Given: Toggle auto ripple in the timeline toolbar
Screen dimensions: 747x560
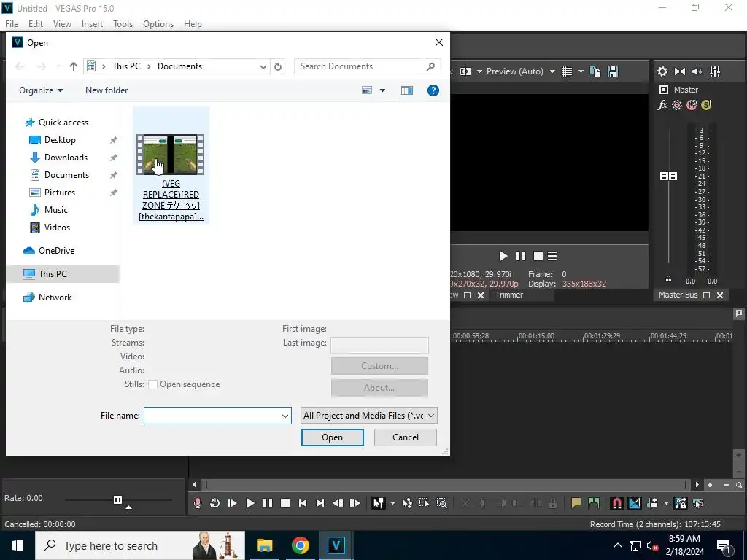Looking at the screenshot, I should point(652,503).
